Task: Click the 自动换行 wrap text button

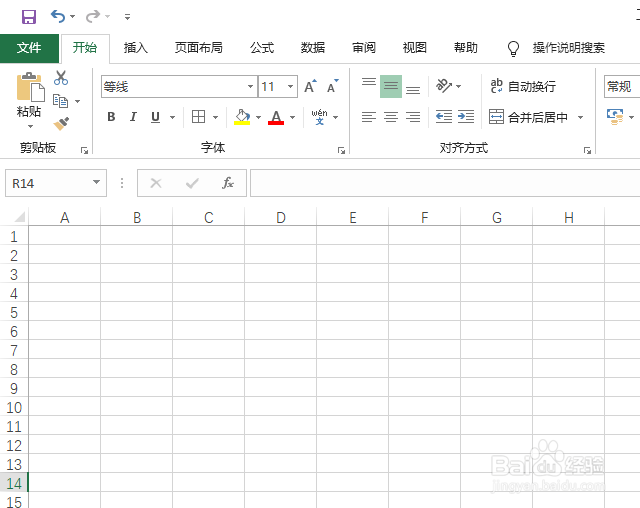Action: 523,86
